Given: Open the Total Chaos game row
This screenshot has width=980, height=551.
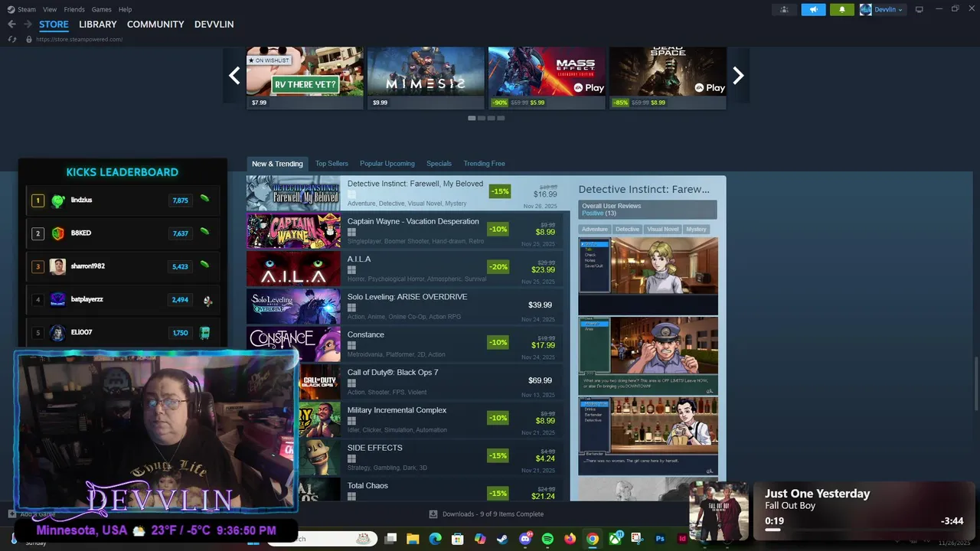Looking at the screenshot, I should pos(431,490).
